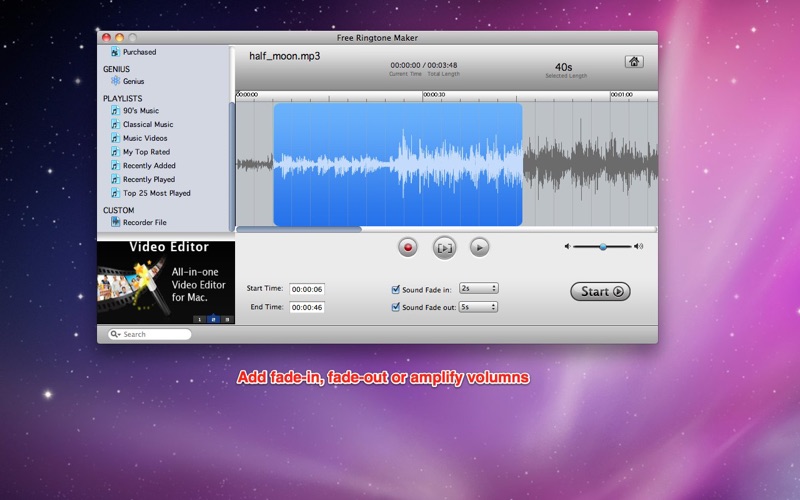Click the sidebar vertical scrollbar
Viewport: 800px width, 500px height.
(x=232, y=166)
